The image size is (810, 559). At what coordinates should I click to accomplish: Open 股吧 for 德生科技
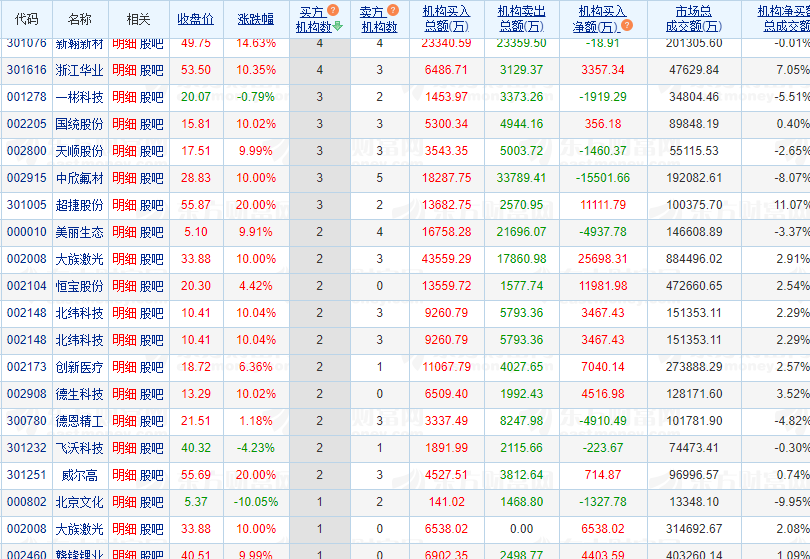(151, 394)
